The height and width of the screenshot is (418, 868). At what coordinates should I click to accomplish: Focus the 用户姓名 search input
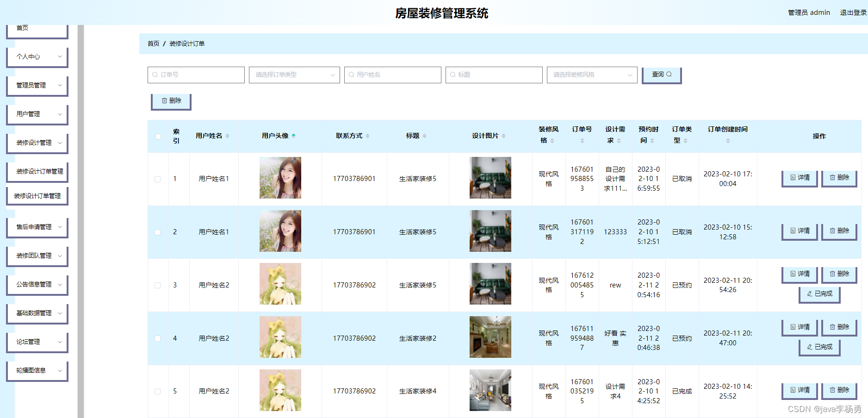pyautogui.click(x=393, y=75)
